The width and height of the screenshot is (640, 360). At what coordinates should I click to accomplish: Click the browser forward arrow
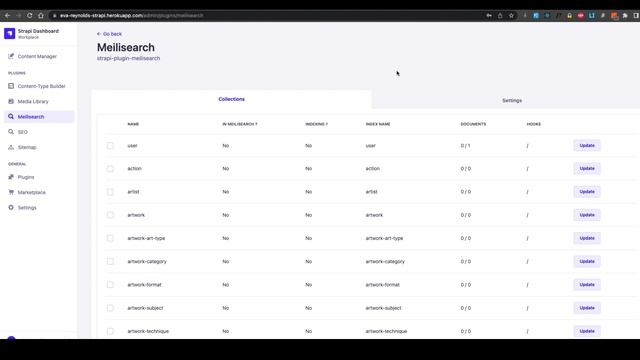tap(18, 16)
